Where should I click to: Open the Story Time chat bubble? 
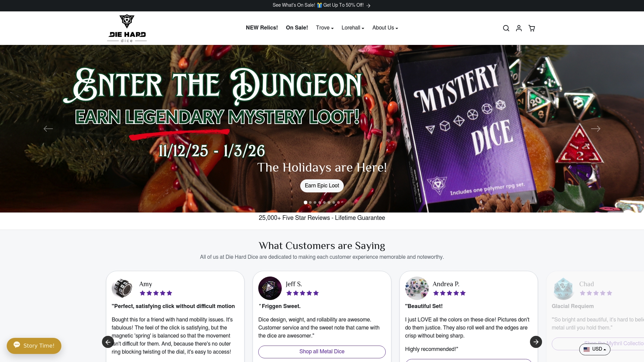click(34, 346)
